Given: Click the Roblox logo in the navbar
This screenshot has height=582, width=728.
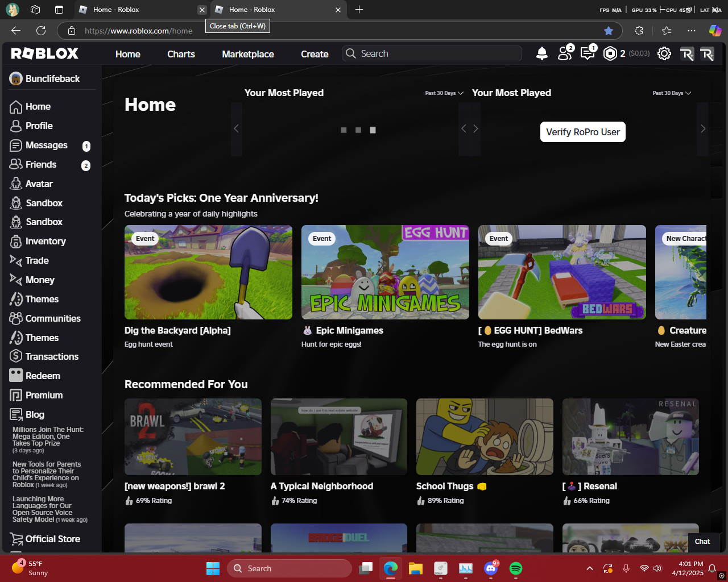Looking at the screenshot, I should tap(45, 53).
